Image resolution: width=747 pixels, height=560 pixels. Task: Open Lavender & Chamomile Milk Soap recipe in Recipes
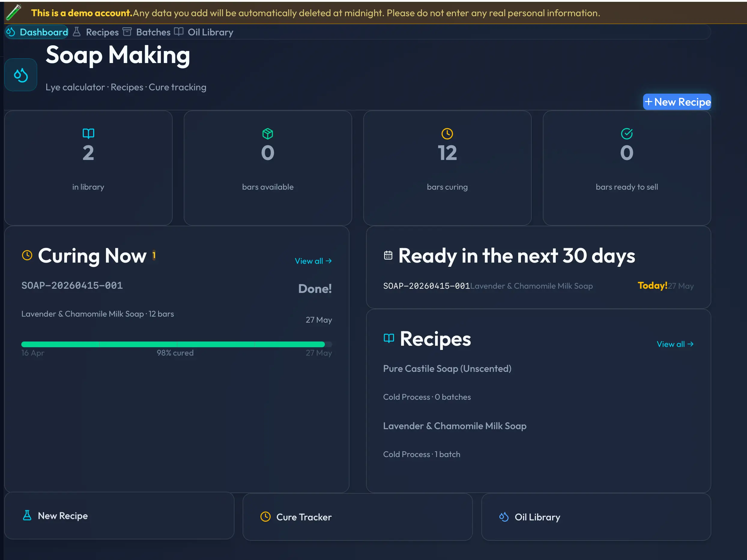point(455,426)
